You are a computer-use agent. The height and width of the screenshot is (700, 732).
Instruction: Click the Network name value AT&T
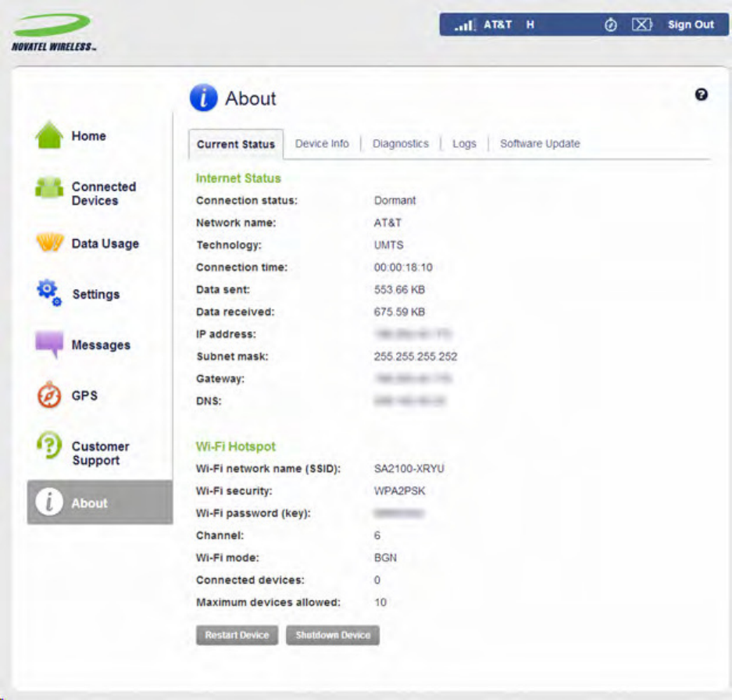pos(387,223)
